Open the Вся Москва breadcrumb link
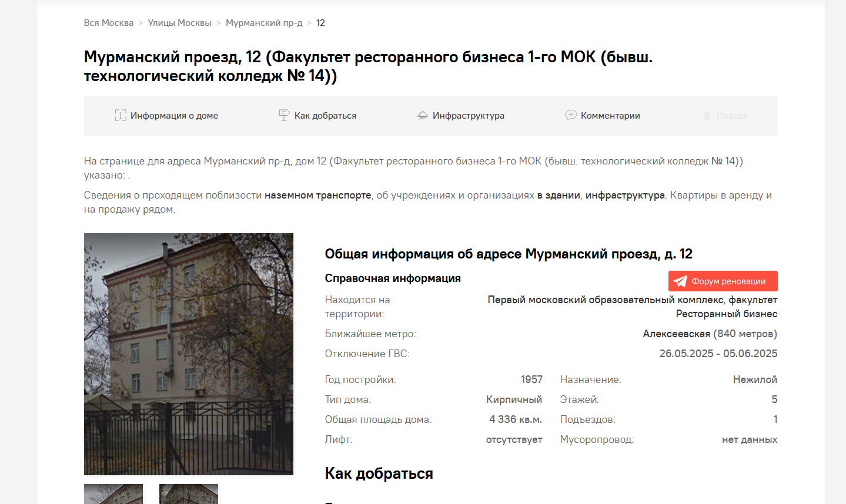This screenshot has height=504, width=846. point(109,23)
